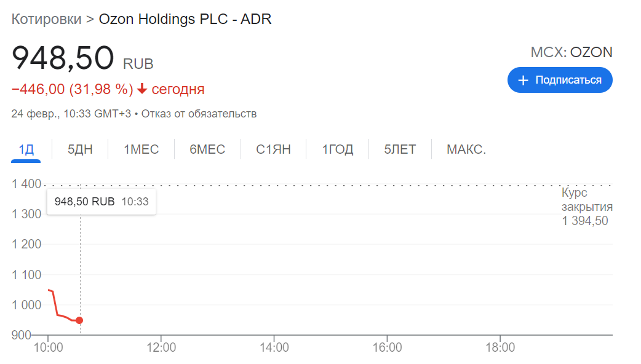Open the 1МЕС chart range tab
This screenshot has width=641, height=364.
pyautogui.click(x=141, y=149)
